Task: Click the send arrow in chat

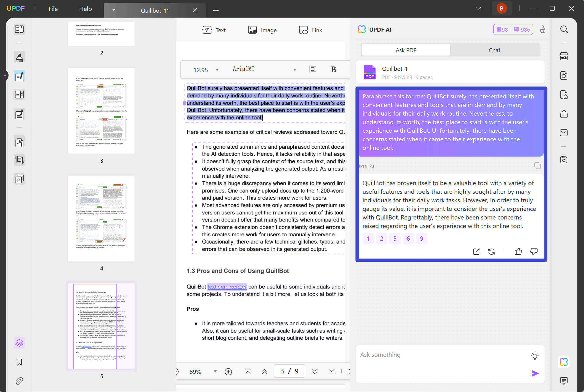Action: tap(535, 373)
